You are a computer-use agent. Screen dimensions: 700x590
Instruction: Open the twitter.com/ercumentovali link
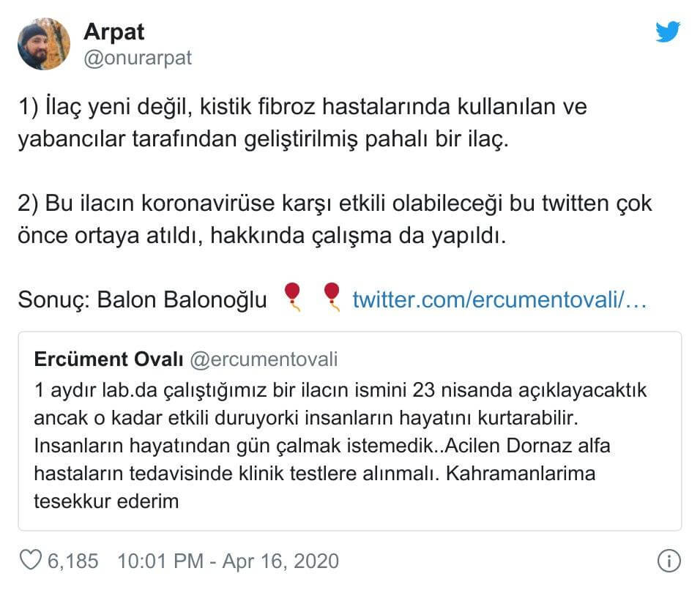(499, 299)
